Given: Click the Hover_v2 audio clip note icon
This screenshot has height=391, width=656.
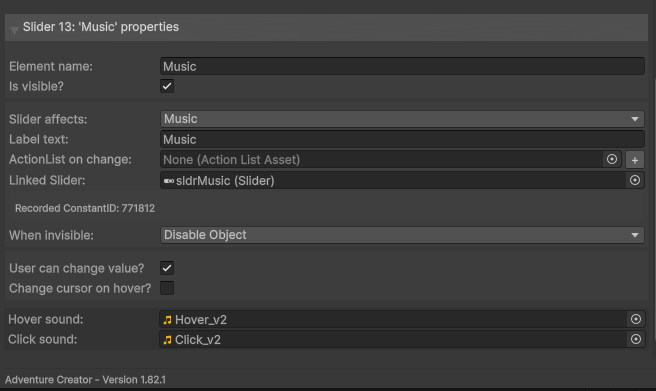Looking at the screenshot, I should [167, 320].
